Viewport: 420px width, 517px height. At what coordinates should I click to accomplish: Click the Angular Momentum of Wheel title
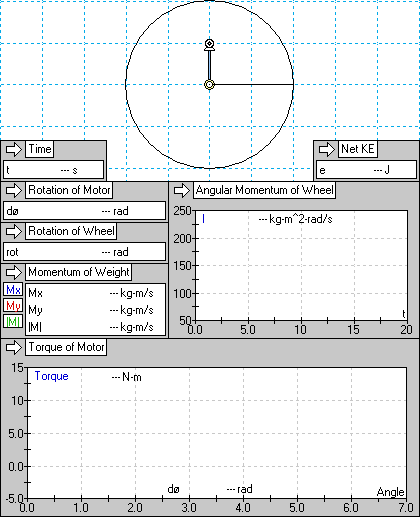(x=265, y=190)
